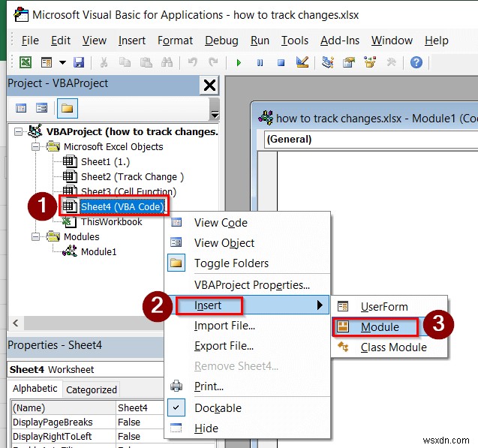Switch to Categorized properties tab
Screen dimensions: 478x448
[91, 389]
